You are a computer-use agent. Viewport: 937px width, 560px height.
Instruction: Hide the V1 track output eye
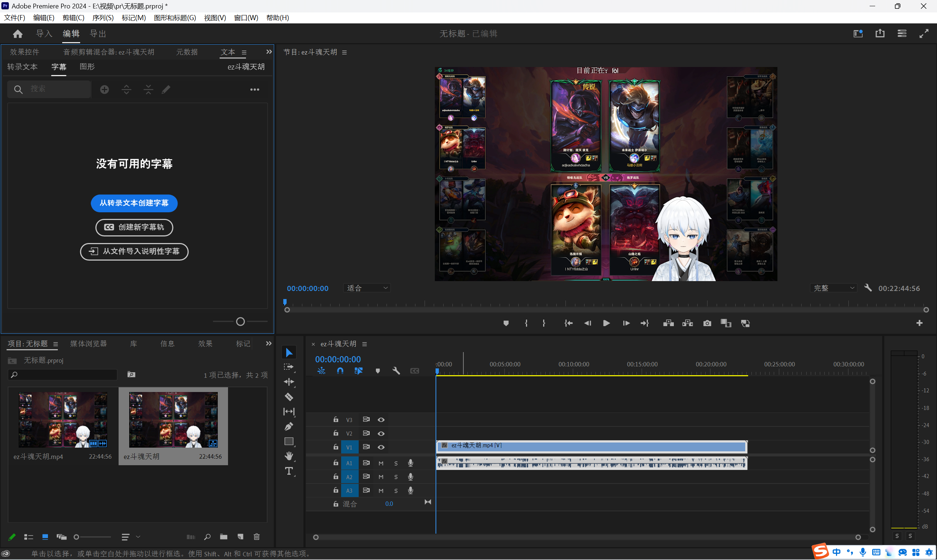[381, 447]
